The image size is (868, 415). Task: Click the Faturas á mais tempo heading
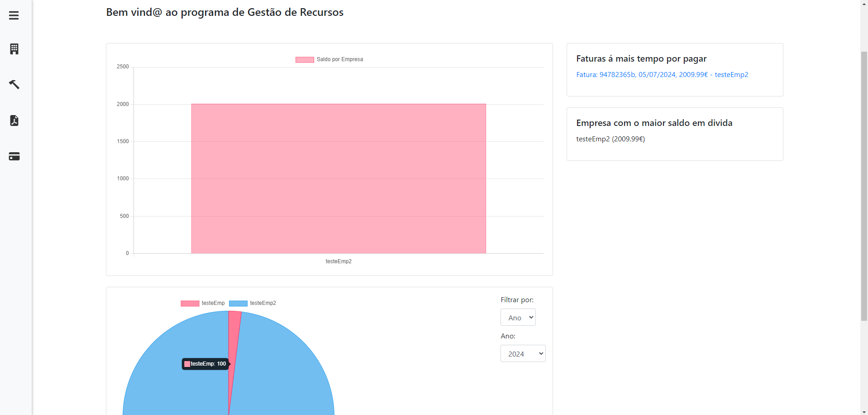pyautogui.click(x=641, y=59)
